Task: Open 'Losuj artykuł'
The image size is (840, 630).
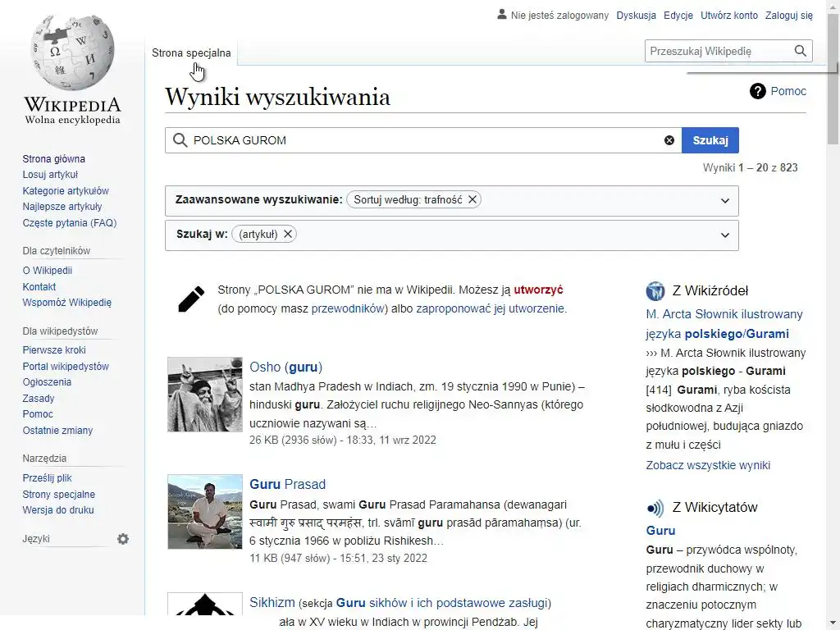Action: 50,175
